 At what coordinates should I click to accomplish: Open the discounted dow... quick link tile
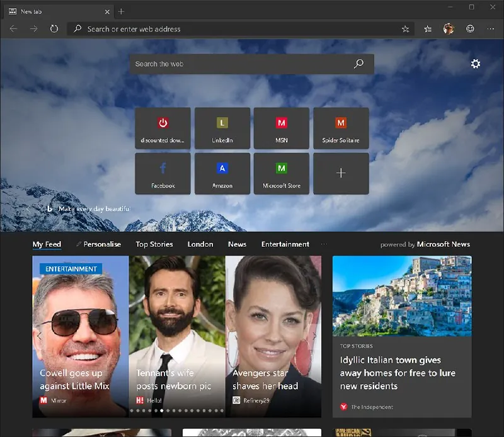(x=163, y=128)
